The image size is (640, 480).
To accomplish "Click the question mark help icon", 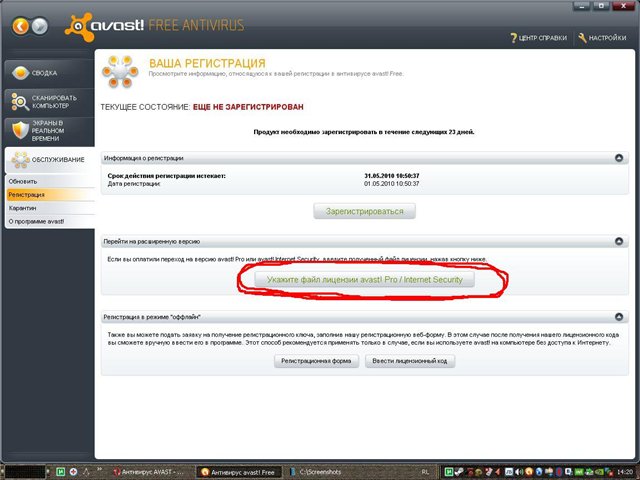I will [513, 38].
